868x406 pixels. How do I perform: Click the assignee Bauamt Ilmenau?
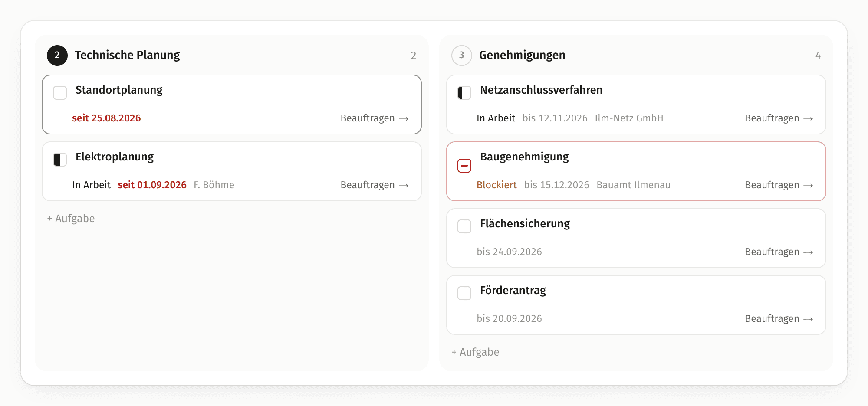634,185
